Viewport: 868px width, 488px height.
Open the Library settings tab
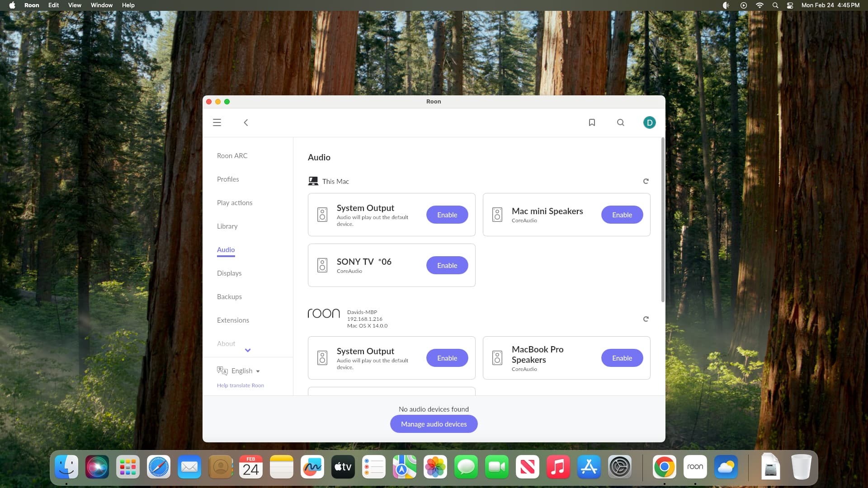pos(227,226)
